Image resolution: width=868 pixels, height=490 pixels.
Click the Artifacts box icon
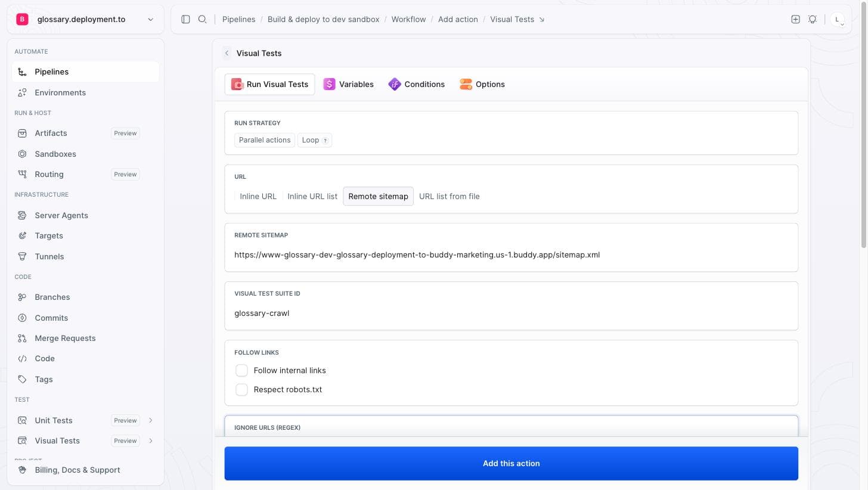(x=22, y=133)
